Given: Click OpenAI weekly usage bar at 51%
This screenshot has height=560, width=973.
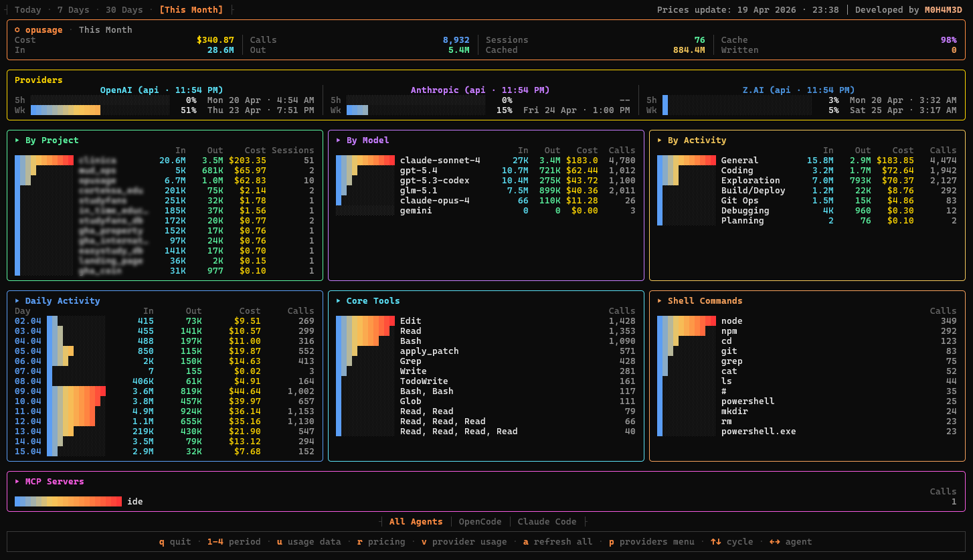Looking at the screenshot, I should click(100, 110).
